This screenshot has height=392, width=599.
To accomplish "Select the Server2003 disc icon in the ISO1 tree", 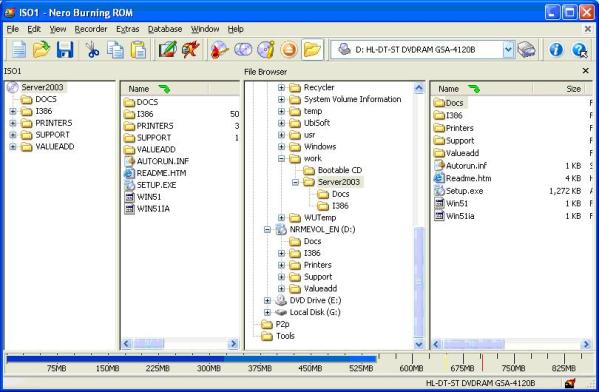I will tap(12, 87).
